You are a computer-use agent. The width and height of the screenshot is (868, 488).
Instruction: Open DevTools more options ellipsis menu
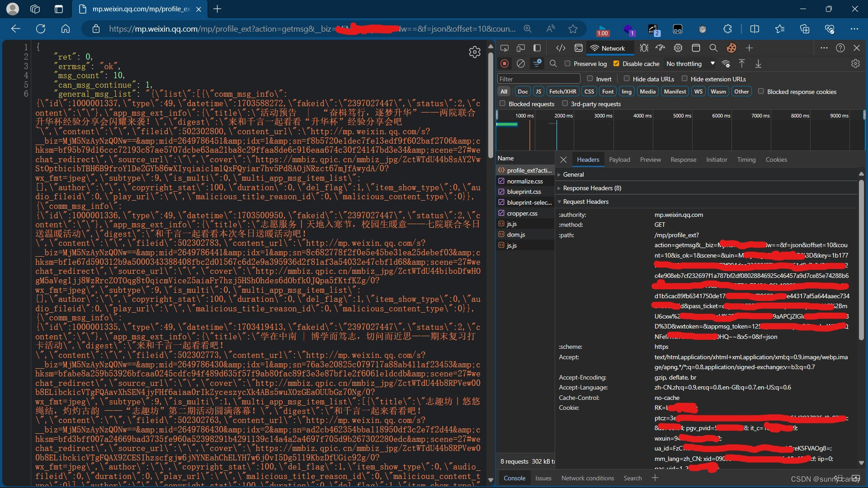click(824, 48)
